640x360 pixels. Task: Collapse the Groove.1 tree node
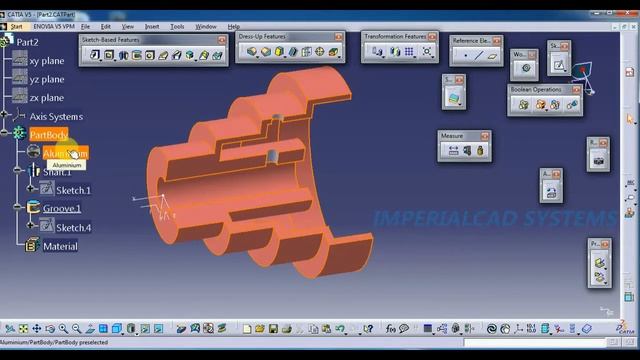tap(17, 207)
